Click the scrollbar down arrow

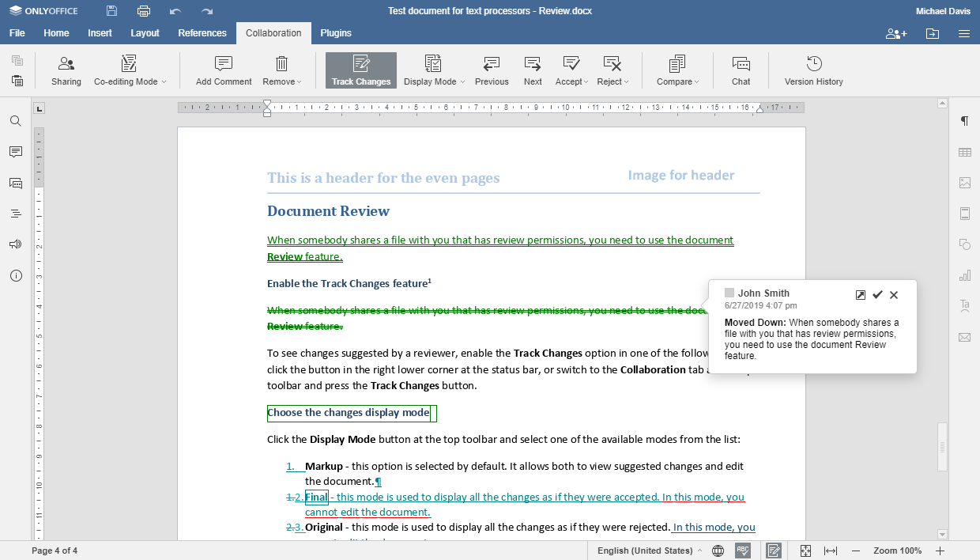942,535
